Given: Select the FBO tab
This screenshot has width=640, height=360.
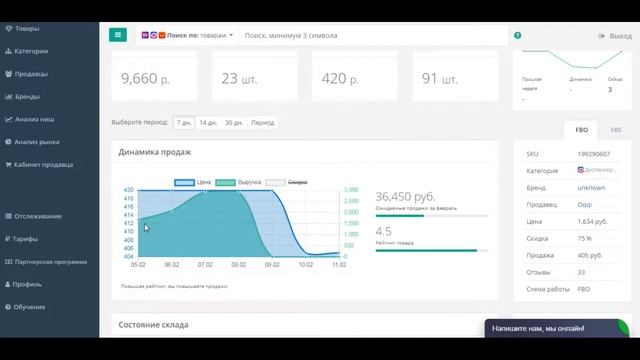Looking at the screenshot, I should 581,130.
